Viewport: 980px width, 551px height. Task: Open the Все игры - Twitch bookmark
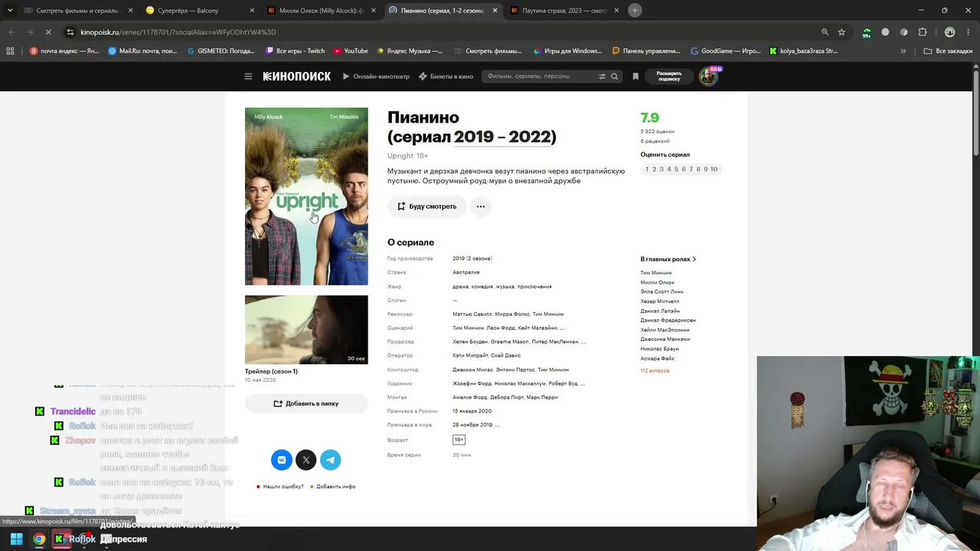pos(295,51)
